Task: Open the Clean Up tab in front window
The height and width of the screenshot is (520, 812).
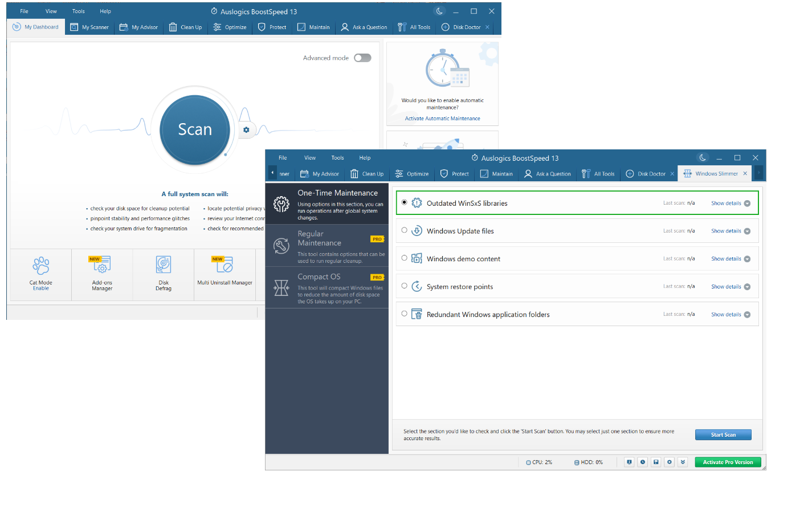Action: point(367,174)
